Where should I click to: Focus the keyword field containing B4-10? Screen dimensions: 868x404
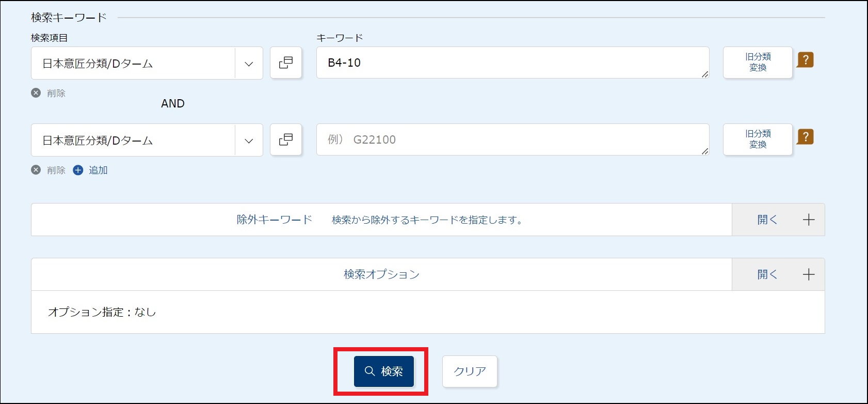[x=511, y=63]
